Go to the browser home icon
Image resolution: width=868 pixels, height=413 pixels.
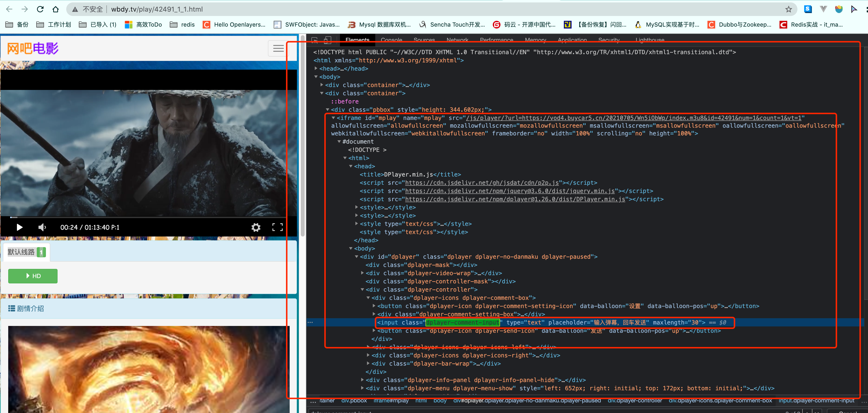(x=56, y=9)
